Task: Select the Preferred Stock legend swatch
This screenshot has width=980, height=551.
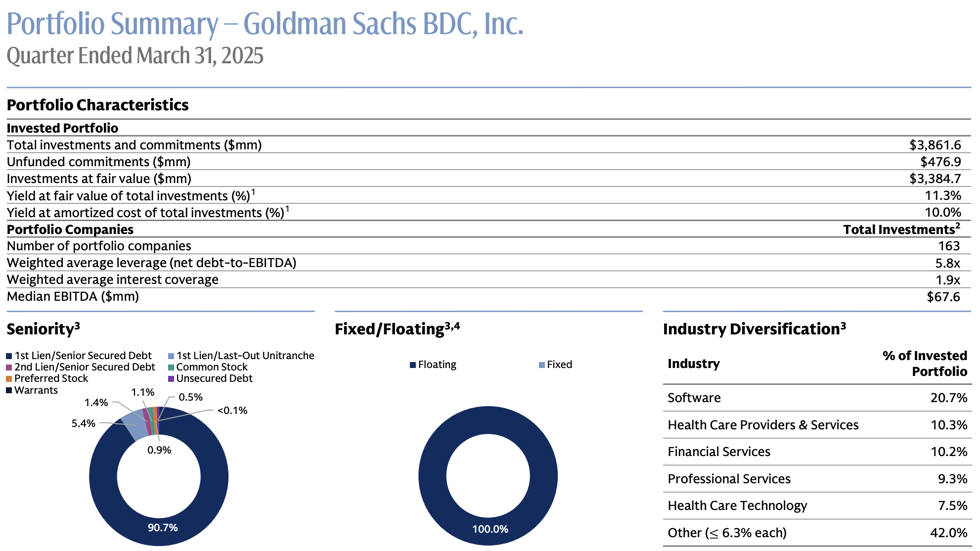Action: 9,379
